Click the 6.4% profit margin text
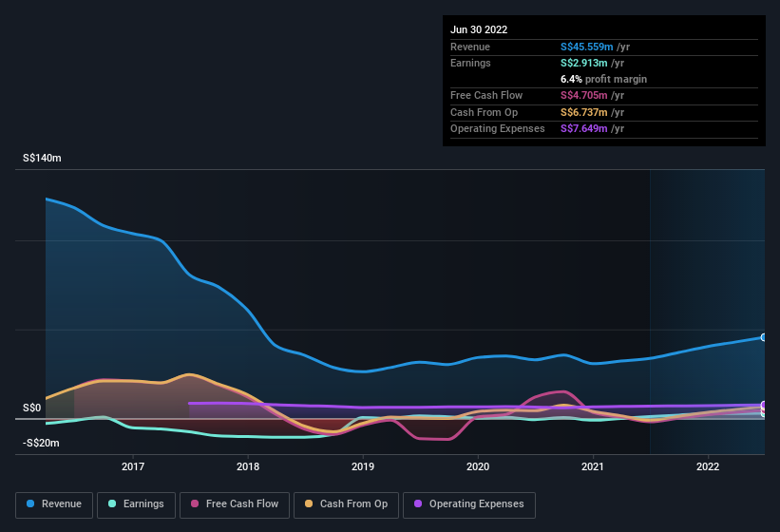The height and width of the screenshot is (532, 780). pyautogui.click(x=603, y=79)
